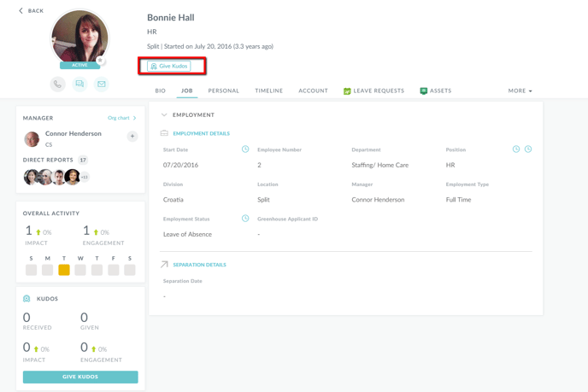The width and height of the screenshot is (588, 392).
Task: Click Connor Henderson's manager avatar
Action: pos(32,139)
